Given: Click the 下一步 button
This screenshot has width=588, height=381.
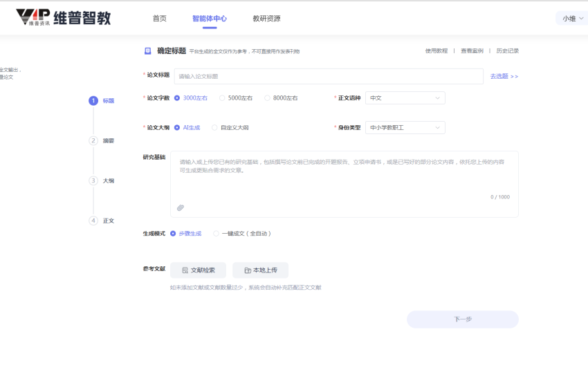Looking at the screenshot, I should (x=463, y=319).
